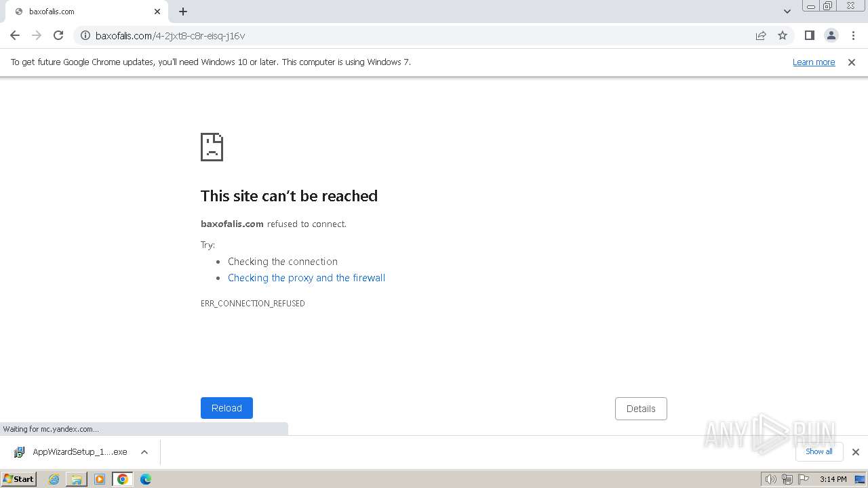The image size is (868, 488).
Task: Open File Explorer from taskbar
Action: coord(77,479)
